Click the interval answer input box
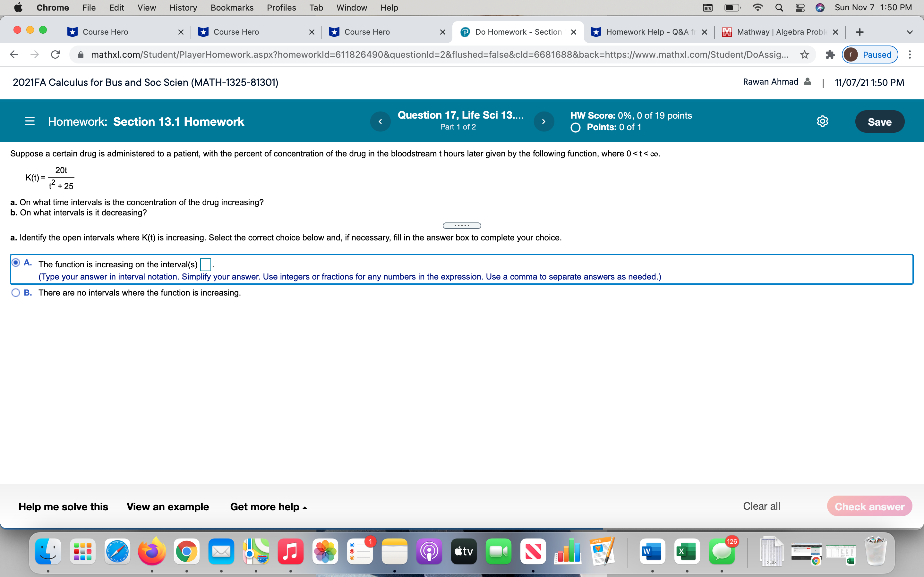This screenshot has width=924, height=577. click(x=205, y=264)
